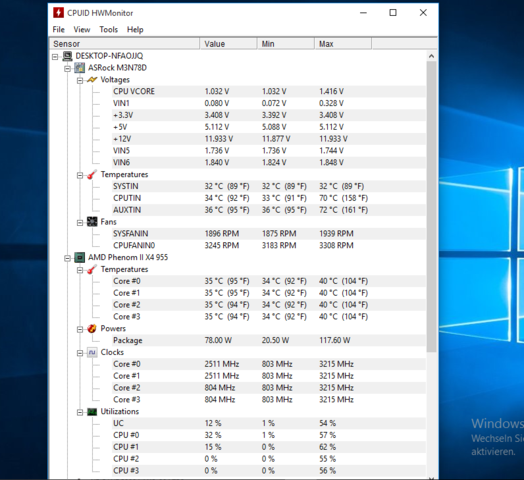This screenshot has width=524, height=480.
Task: Collapse the AMD Phenom II X4 955 node
Action: pyautogui.click(x=68, y=258)
